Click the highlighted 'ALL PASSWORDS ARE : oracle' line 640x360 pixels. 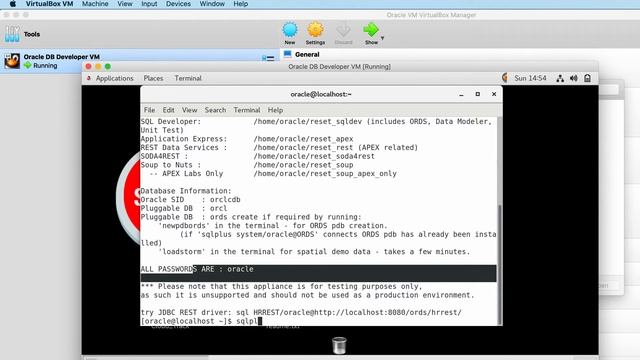pos(318,269)
